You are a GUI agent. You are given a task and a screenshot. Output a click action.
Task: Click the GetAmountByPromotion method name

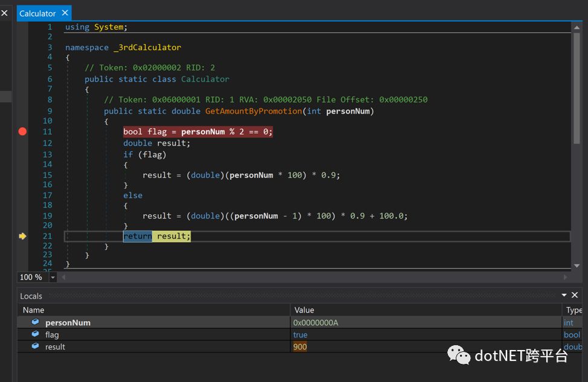[x=254, y=111]
